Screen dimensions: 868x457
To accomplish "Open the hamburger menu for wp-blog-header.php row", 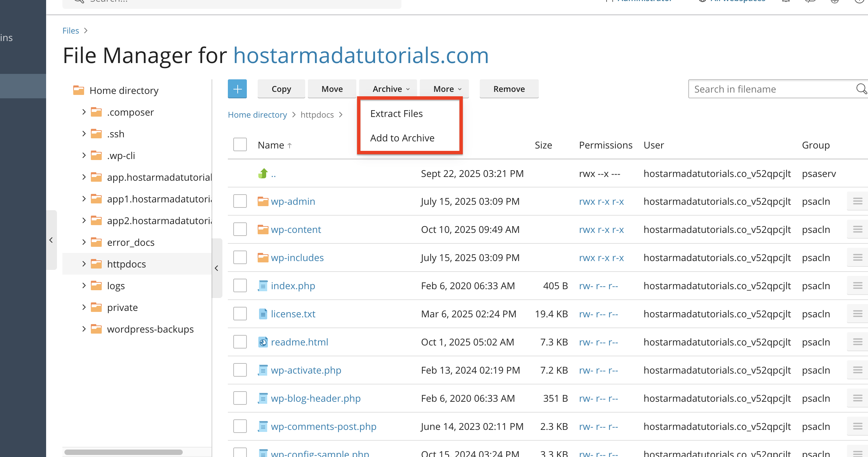I will (857, 398).
